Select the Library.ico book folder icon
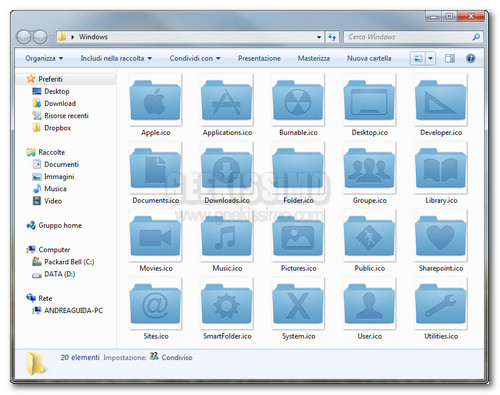Image resolution: width=500 pixels, height=395 pixels. coord(441,168)
